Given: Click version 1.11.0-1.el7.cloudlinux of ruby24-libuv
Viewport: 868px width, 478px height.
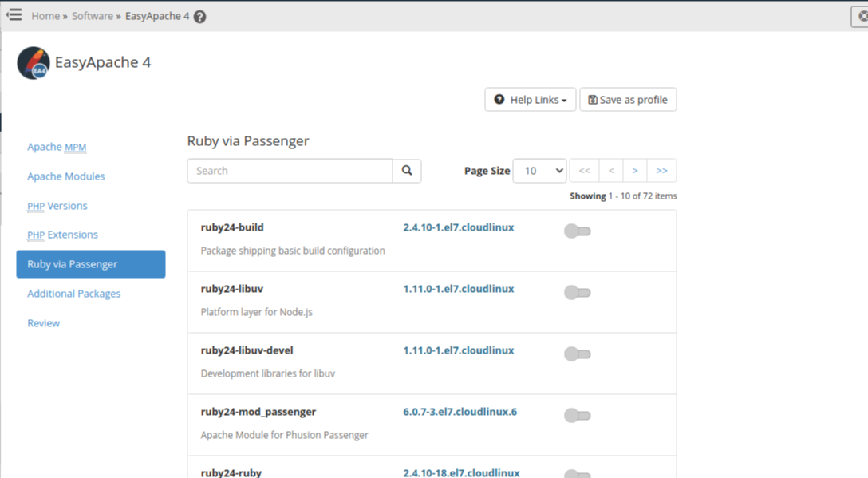Looking at the screenshot, I should [459, 289].
